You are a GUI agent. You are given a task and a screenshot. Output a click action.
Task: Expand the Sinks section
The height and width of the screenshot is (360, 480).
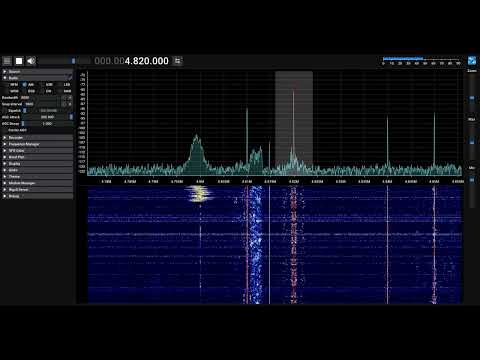[37, 170]
